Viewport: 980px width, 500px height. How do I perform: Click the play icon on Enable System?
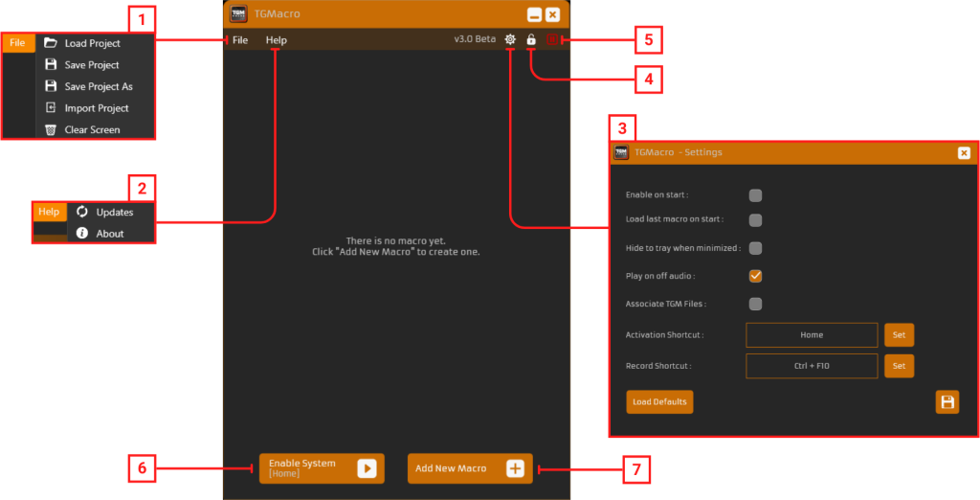tap(367, 468)
